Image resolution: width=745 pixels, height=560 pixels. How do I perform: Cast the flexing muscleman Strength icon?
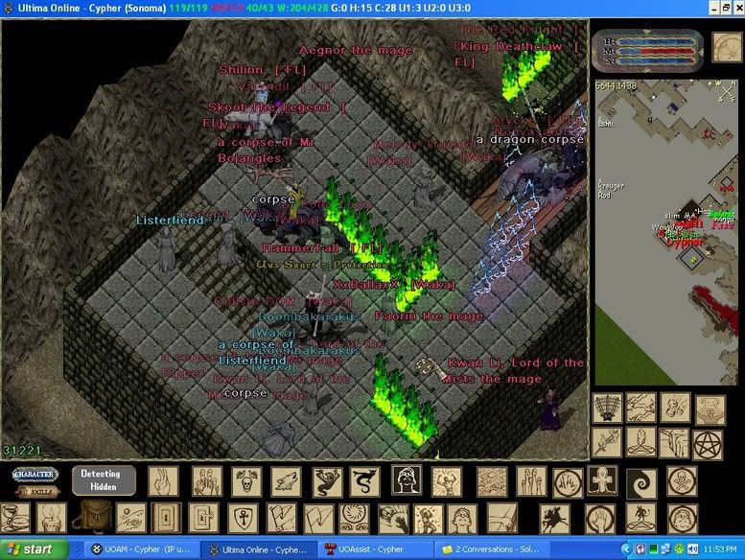[446, 481]
